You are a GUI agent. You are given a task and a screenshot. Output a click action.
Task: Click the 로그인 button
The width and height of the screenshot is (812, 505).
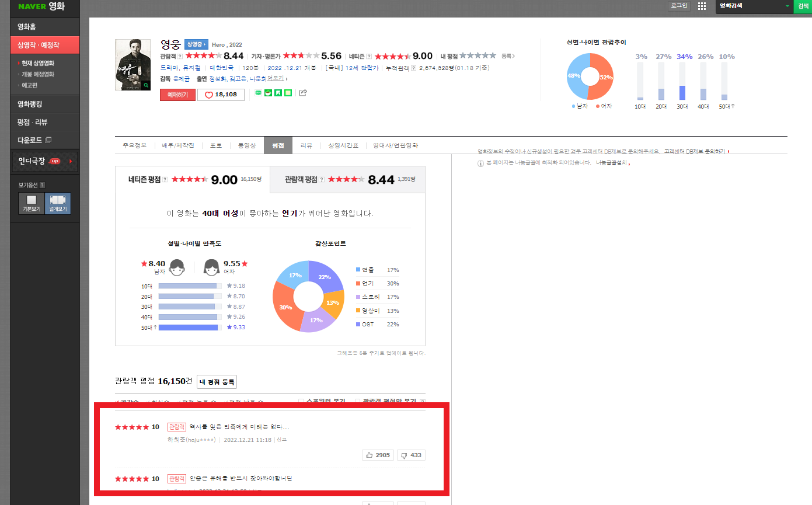[679, 6]
